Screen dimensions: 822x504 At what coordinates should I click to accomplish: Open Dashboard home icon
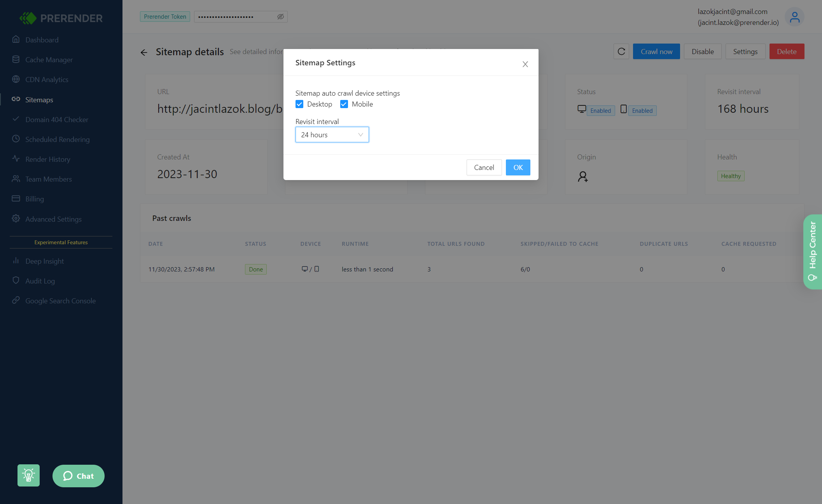(x=16, y=39)
